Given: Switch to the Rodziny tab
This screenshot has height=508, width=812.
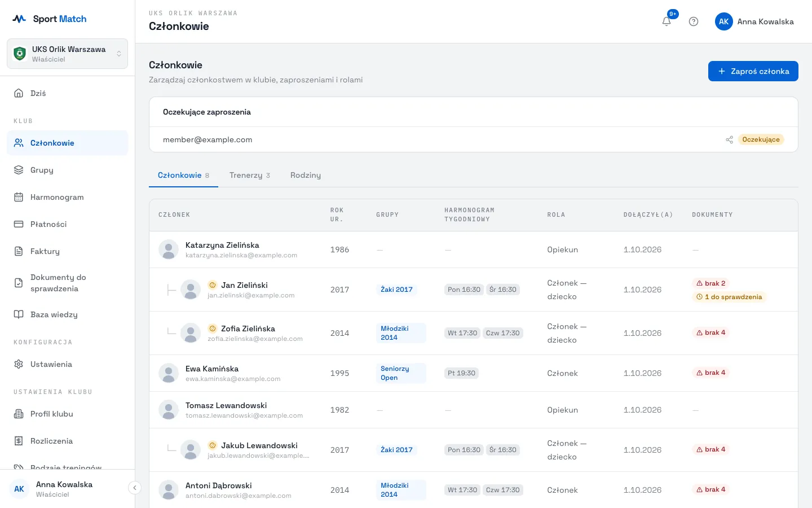Looking at the screenshot, I should pos(306,175).
